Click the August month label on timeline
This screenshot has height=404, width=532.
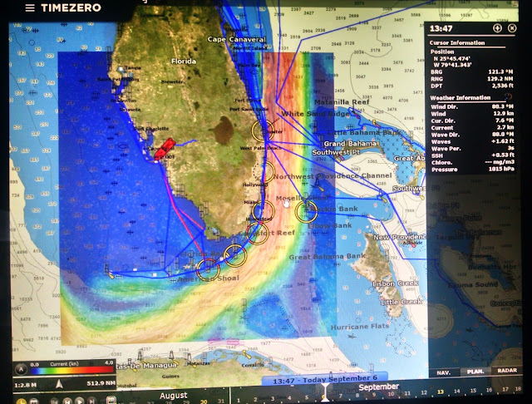(x=174, y=396)
